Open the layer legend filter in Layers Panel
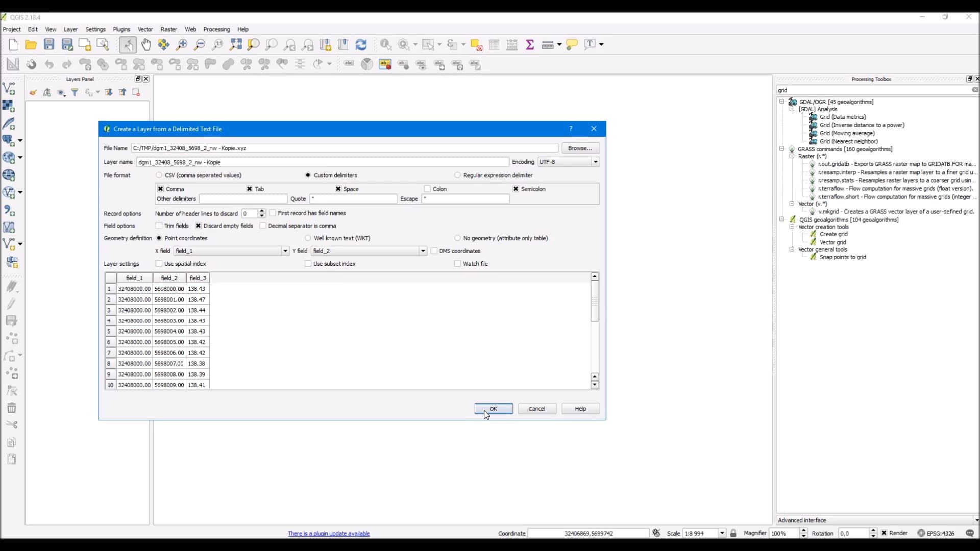Viewport: 980px width, 551px height. click(x=75, y=92)
